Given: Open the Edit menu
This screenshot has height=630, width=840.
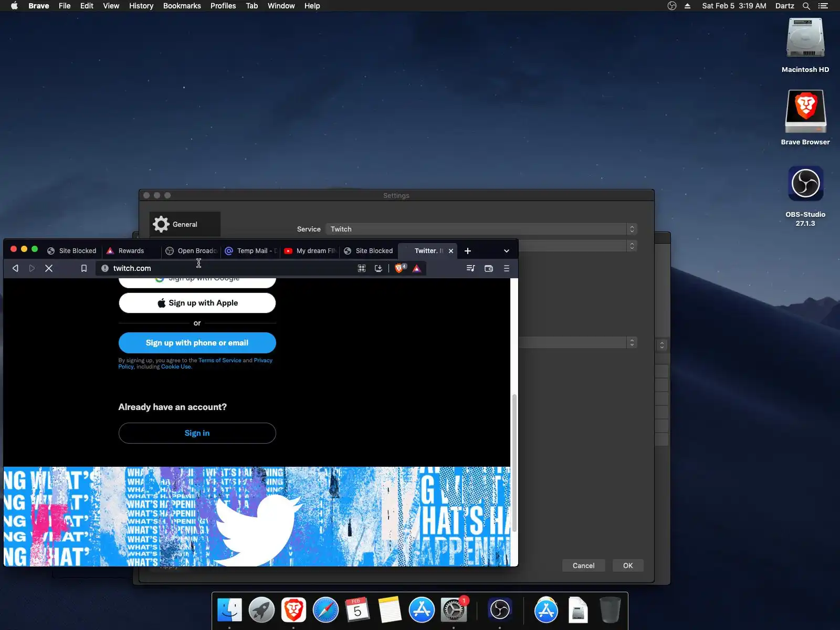Looking at the screenshot, I should [87, 6].
